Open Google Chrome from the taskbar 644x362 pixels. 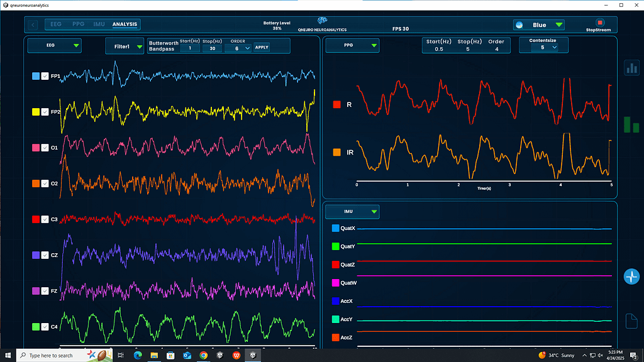[204, 355]
